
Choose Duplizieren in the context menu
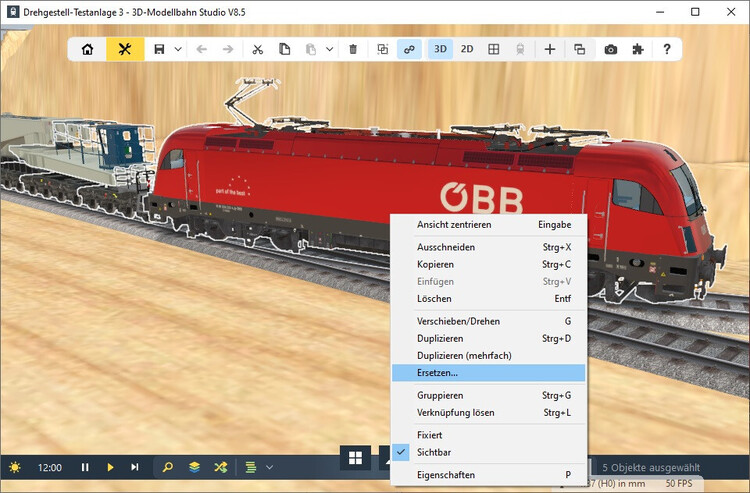[488, 339]
